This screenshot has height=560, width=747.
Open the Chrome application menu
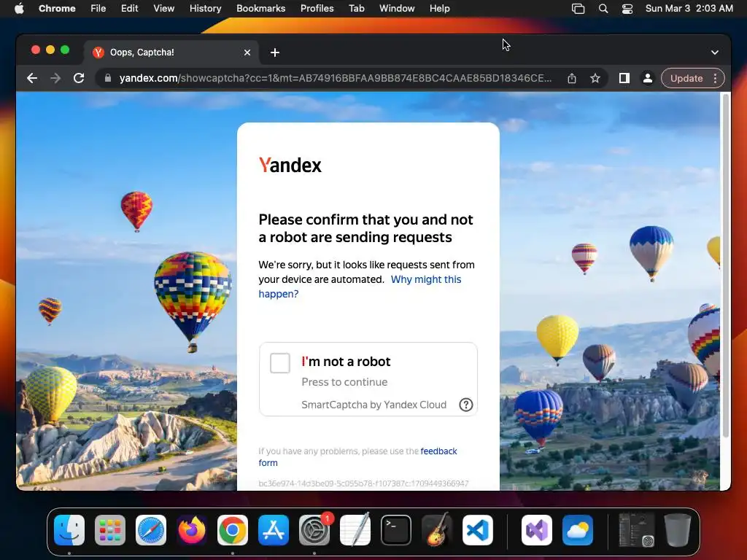coord(57,8)
